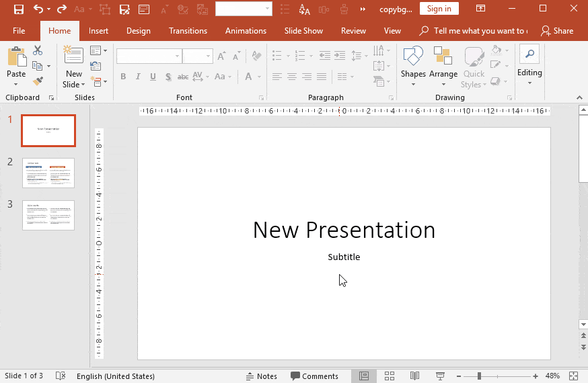This screenshot has height=383, width=588.
Task: Click Convert to SmartArt icon
Action: tap(379, 81)
